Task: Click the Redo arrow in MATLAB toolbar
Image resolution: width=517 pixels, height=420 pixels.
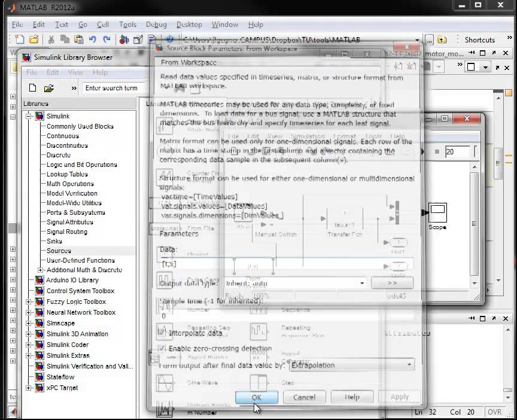Action: (107, 40)
